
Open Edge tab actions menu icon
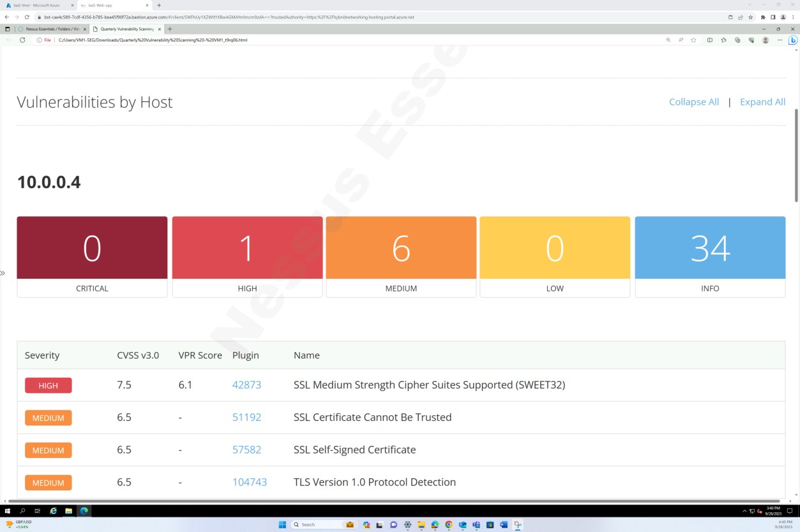(x=7, y=29)
